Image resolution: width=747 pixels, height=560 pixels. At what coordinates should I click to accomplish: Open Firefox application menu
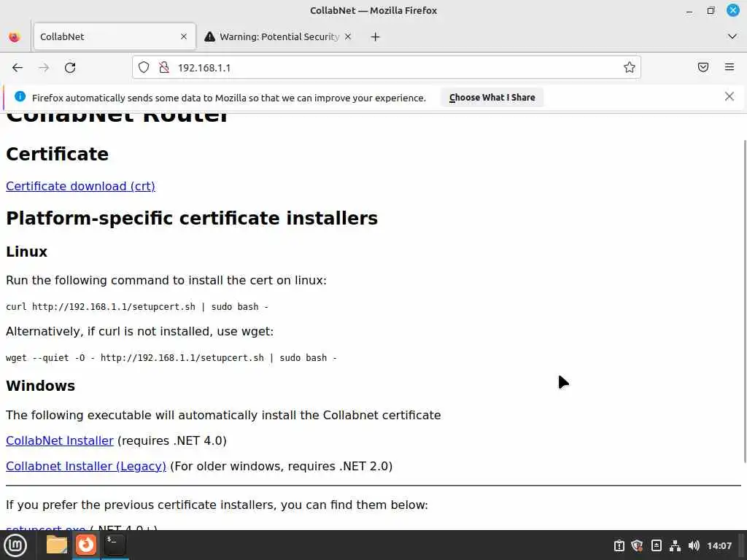[x=729, y=67]
